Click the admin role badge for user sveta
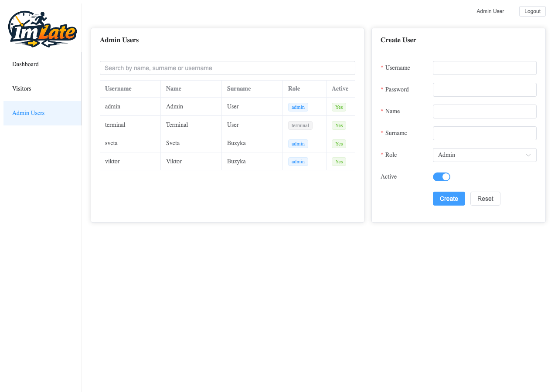Viewport: 558px width, 392px height. click(x=298, y=143)
